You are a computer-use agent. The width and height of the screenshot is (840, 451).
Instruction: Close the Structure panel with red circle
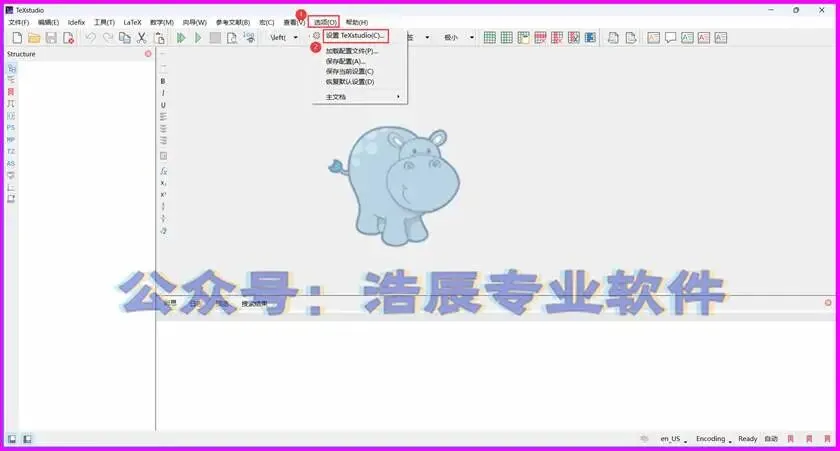148,54
